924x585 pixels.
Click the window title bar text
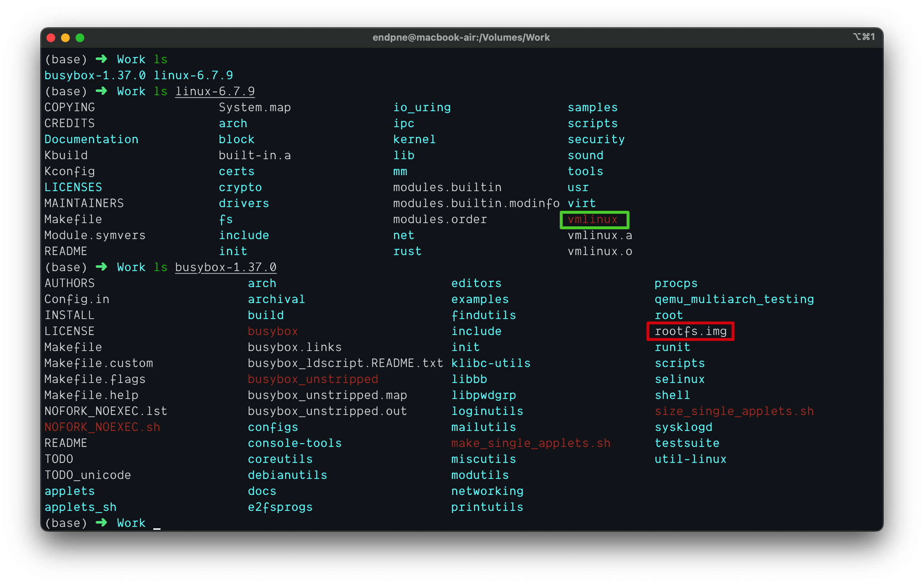coord(461,38)
